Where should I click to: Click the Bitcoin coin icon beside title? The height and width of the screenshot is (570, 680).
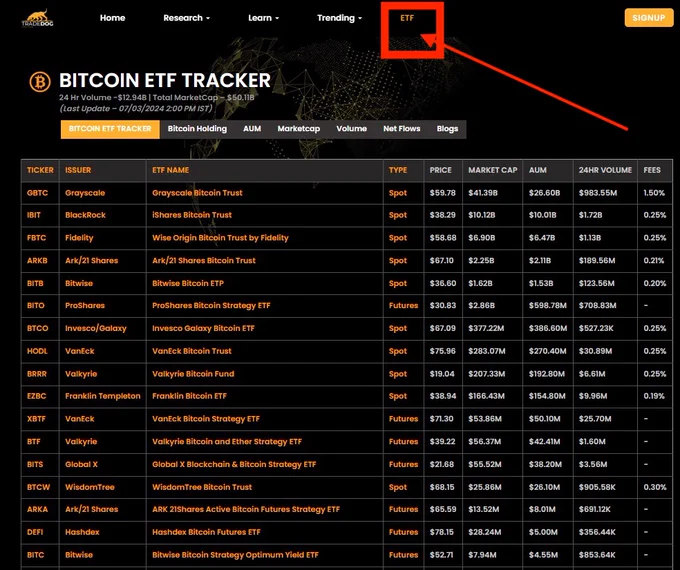coord(40,82)
